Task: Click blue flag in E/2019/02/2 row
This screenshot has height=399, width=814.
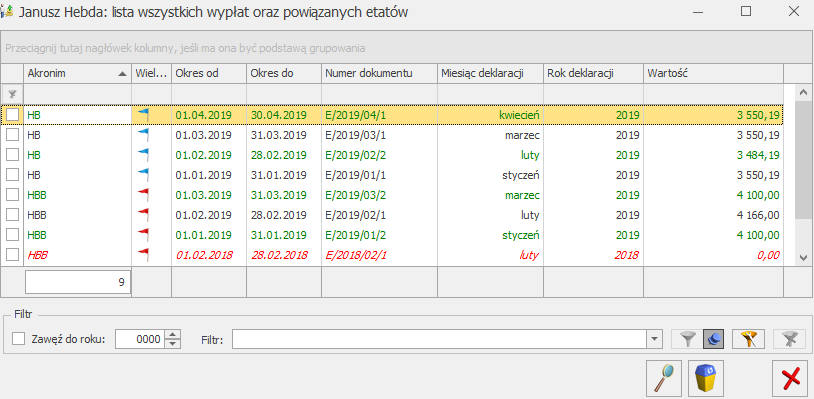Action: pyautogui.click(x=143, y=155)
